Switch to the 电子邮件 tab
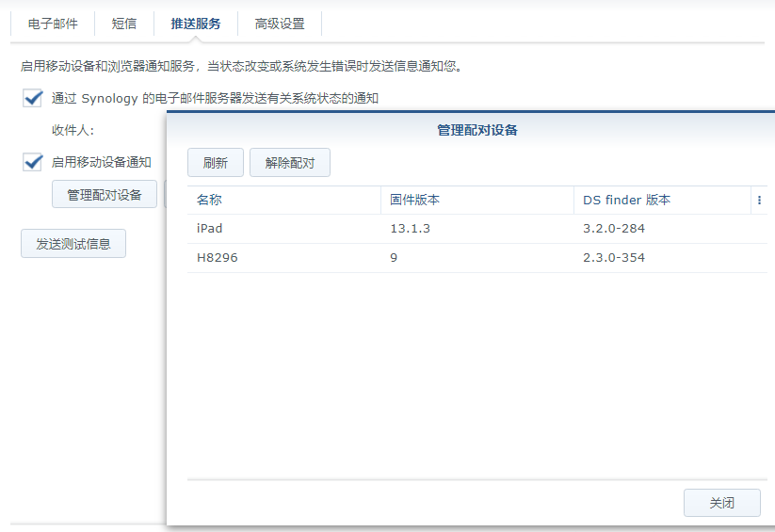Screen dimensions: 775x532 point(53,24)
